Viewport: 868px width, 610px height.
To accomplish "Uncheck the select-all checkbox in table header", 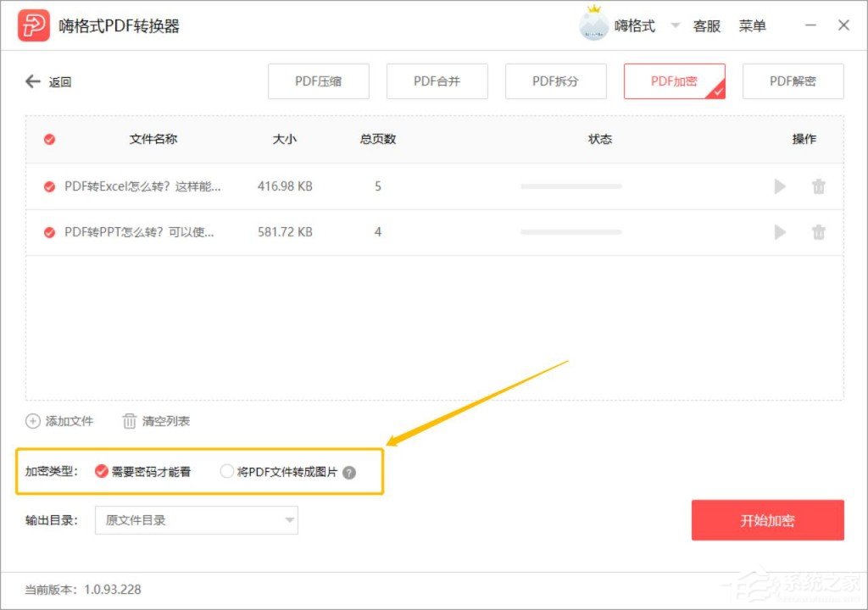I will (48, 139).
